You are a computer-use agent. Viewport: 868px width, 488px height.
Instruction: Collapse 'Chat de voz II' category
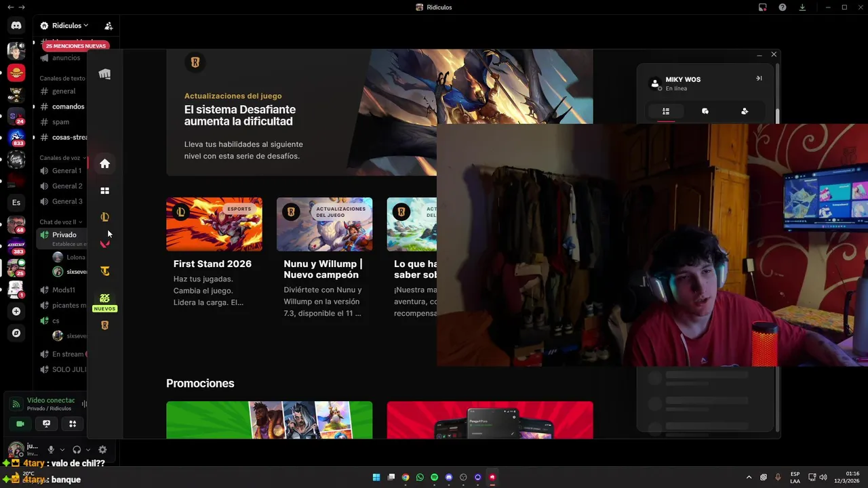61,222
